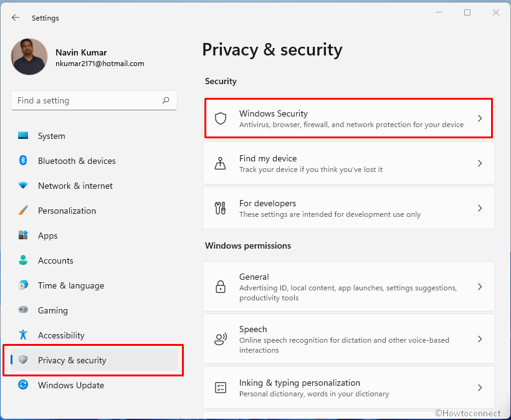Screen dimensions: 511x420
Task: Switch to Apps category
Action: coord(94,236)
